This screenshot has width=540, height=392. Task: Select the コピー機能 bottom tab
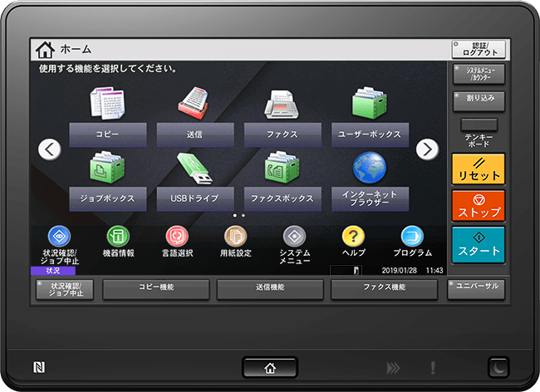(x=157, y=287)
